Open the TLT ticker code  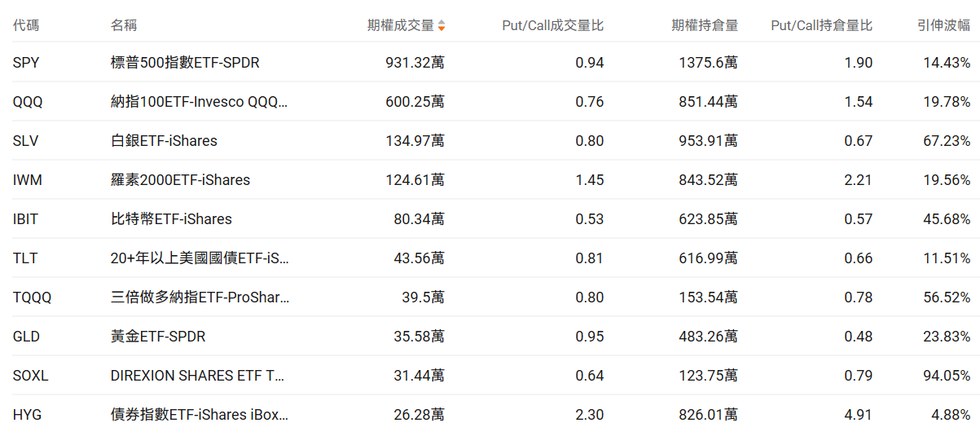(25, 258)
